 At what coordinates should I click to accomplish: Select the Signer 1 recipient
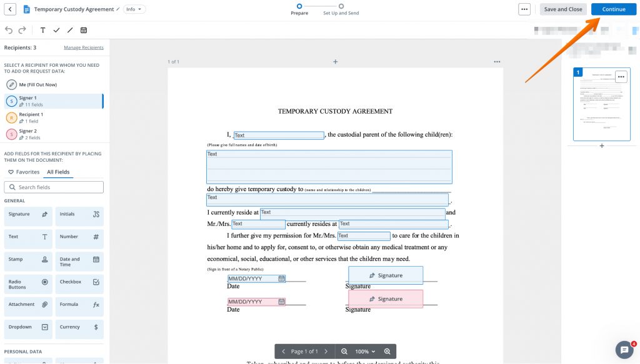(x=54, y=101)
